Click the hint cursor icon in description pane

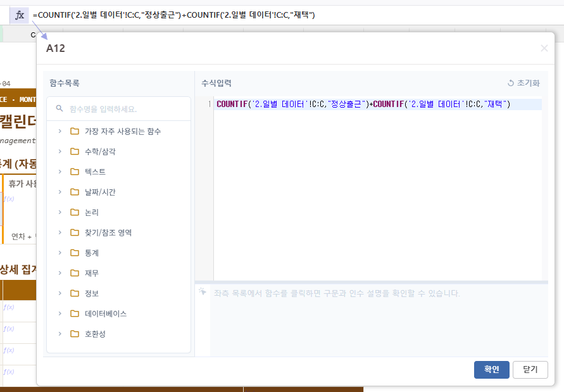point(203,291)
